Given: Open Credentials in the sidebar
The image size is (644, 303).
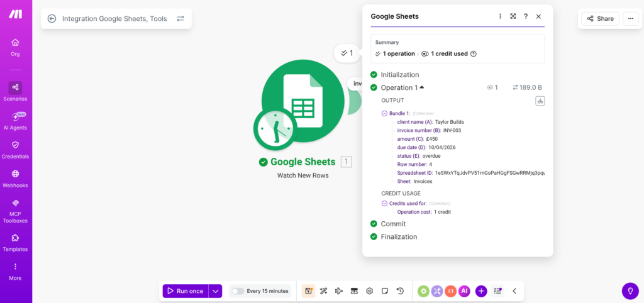Looking at the screenshot, I should click(x=15, y=150).
